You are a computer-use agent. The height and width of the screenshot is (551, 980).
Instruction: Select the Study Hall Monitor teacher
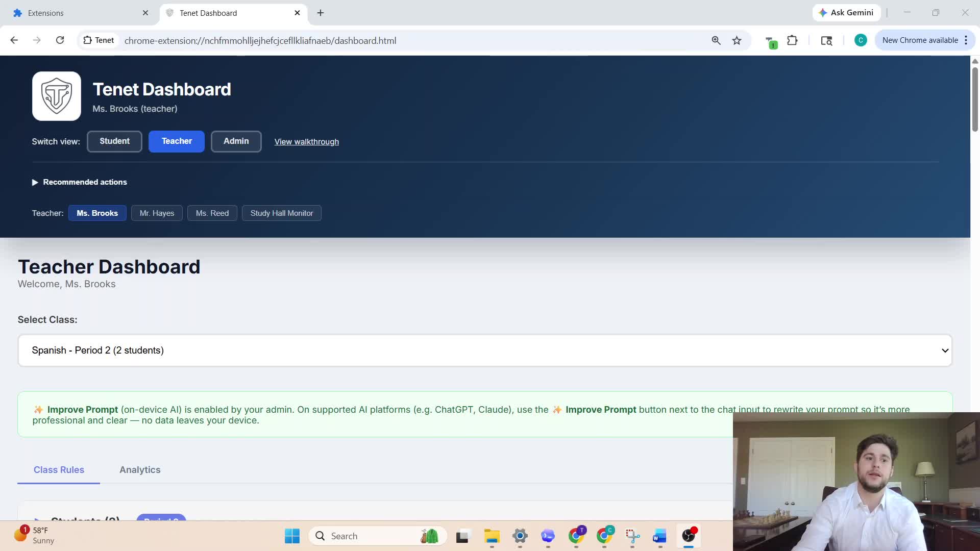point(281,213)
